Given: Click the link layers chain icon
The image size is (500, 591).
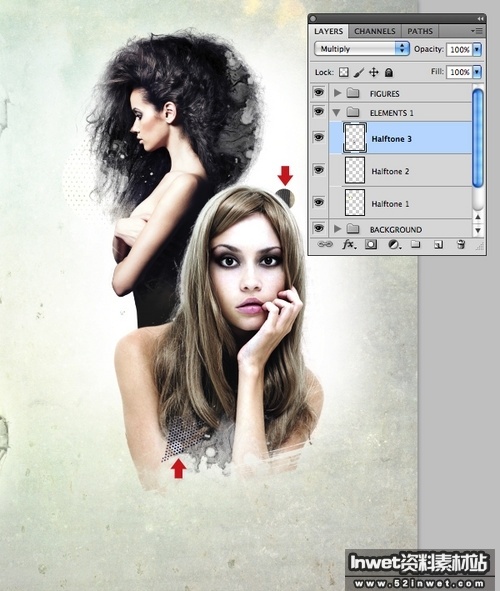Looking at the screenshot, I should 325,245.
